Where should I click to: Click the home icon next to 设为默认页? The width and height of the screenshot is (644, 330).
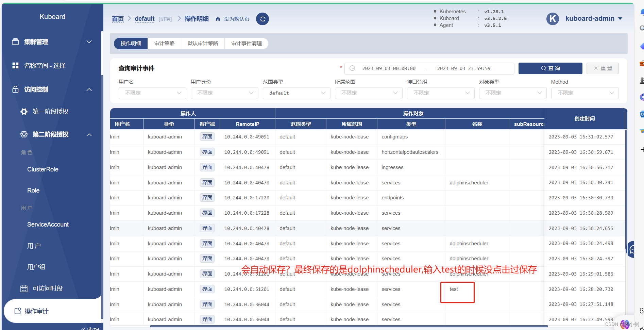[218, 19]
